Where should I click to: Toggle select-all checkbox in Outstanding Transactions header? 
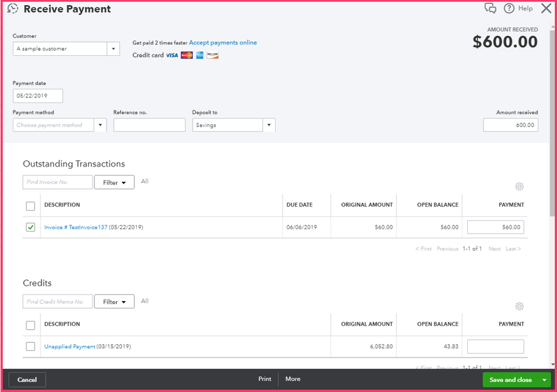point(31,206)
